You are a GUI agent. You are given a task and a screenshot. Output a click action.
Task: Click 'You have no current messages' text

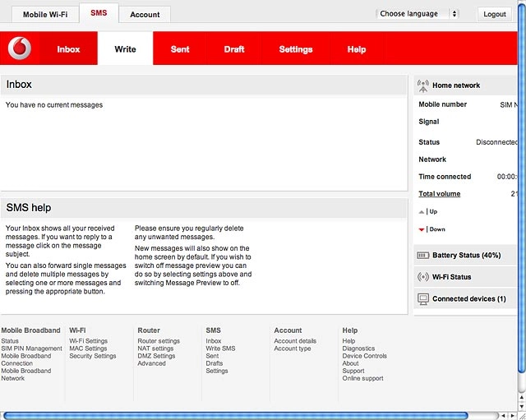pyautogui.click(x=54, y=105)
